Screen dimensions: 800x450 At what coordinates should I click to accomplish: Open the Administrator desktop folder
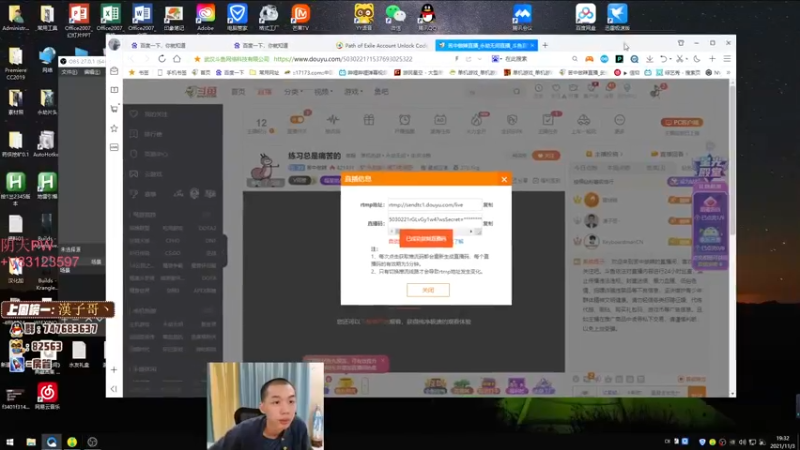click(x=15, y=17)
